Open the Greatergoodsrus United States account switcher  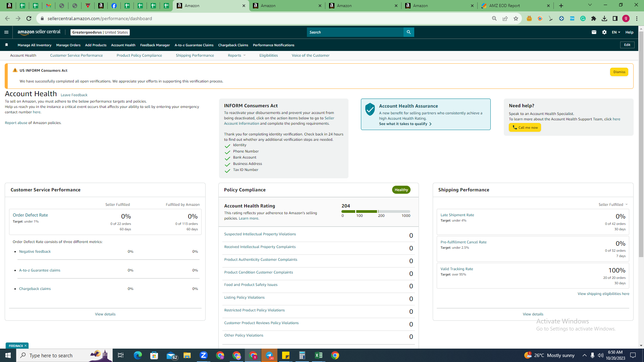coord(100,32)
